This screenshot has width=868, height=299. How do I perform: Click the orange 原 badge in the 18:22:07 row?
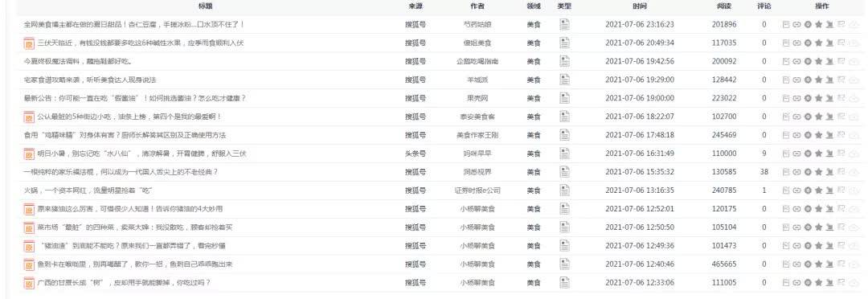pos(29,117)
